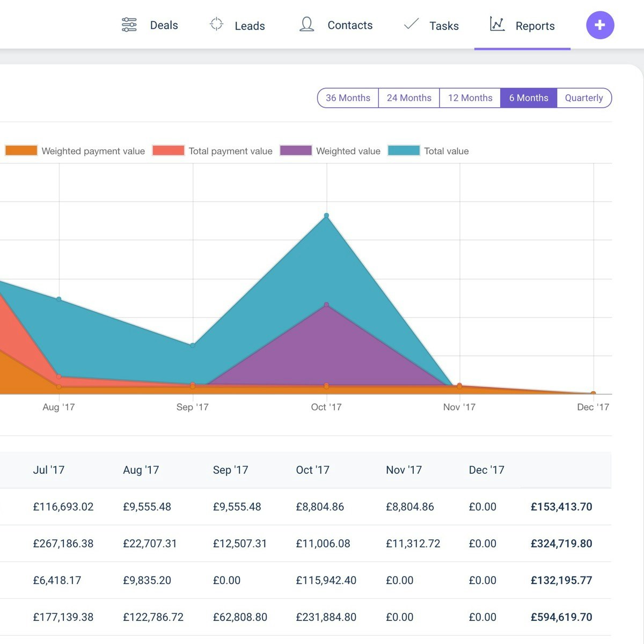Click the Oct '17 total value peak point
The height and width of the screenshot is (644, 644).
point(326,216)
